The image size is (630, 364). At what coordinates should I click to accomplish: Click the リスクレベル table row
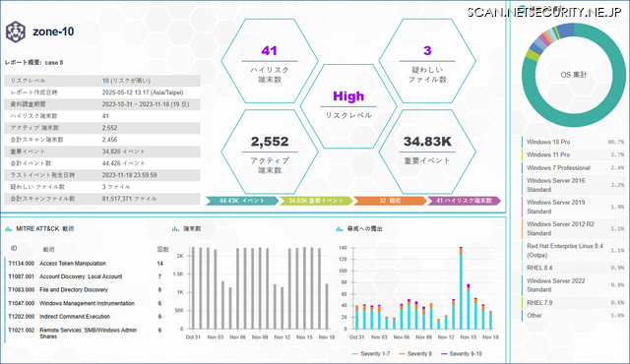(x=102, y=81)
